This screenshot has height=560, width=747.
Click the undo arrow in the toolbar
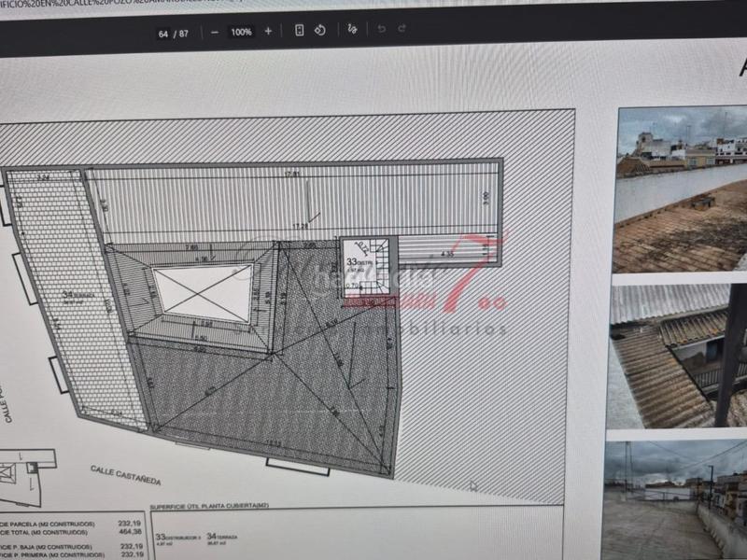(381, 29)
